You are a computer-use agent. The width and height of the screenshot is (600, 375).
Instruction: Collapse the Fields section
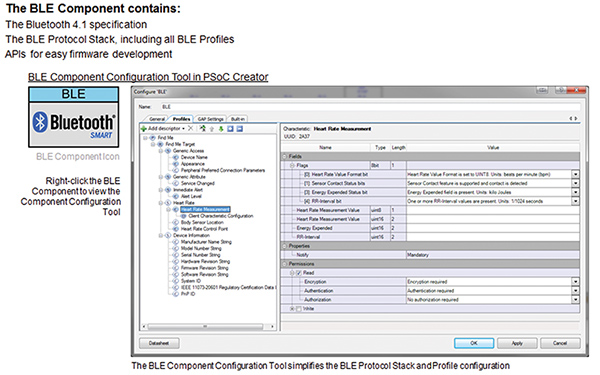tap(285, 157)
